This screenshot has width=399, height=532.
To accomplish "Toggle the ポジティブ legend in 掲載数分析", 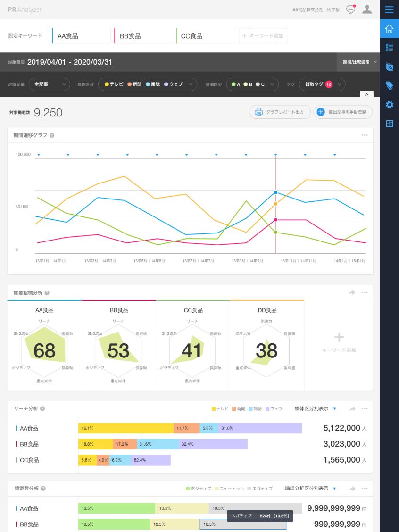I will (x=199, y=489).
